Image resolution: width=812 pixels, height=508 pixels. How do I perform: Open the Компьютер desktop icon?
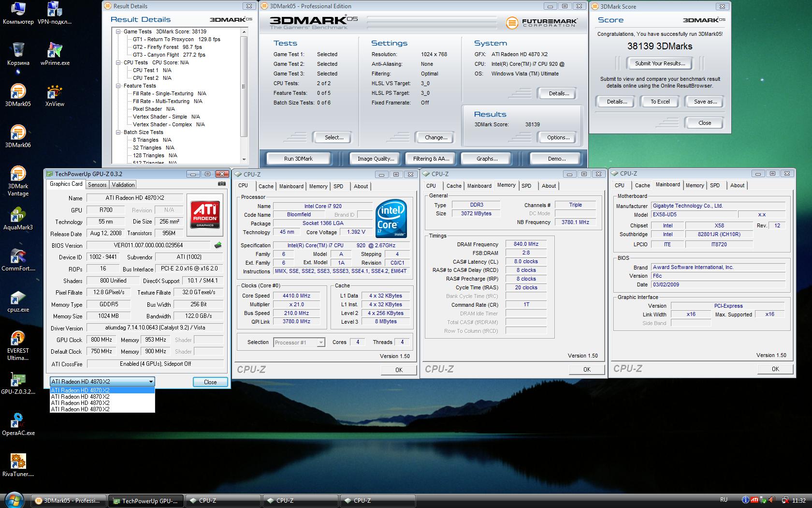pyautogui.click(x=18, y=14)
